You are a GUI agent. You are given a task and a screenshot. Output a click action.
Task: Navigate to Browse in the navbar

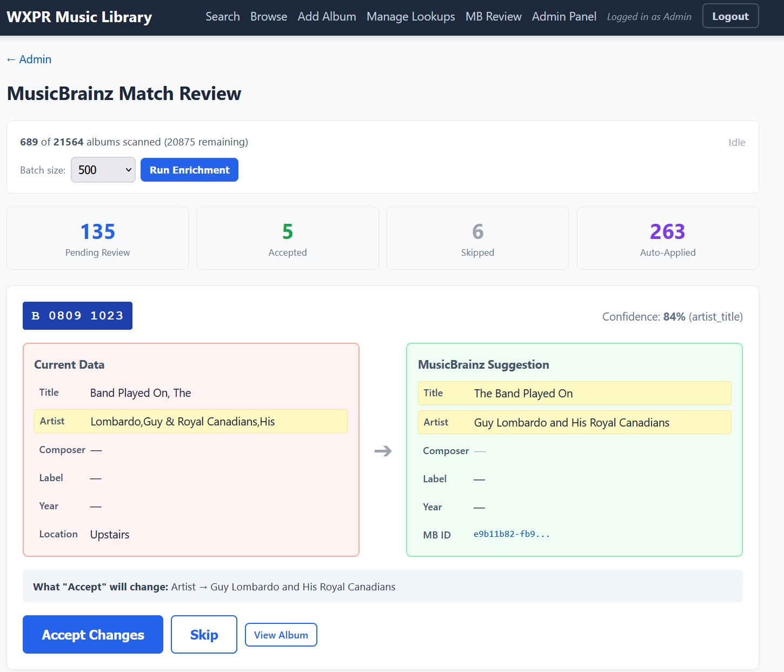point(268,17)
